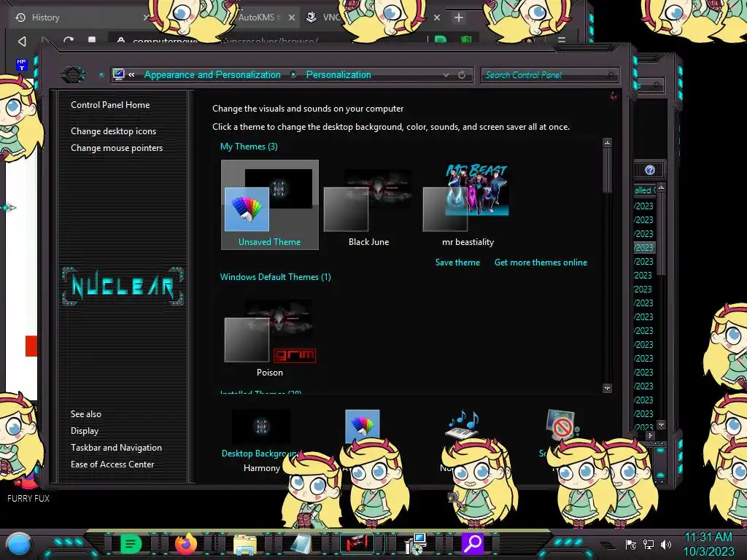Select the Unsaved Theme thumbnail

point(270,205)
